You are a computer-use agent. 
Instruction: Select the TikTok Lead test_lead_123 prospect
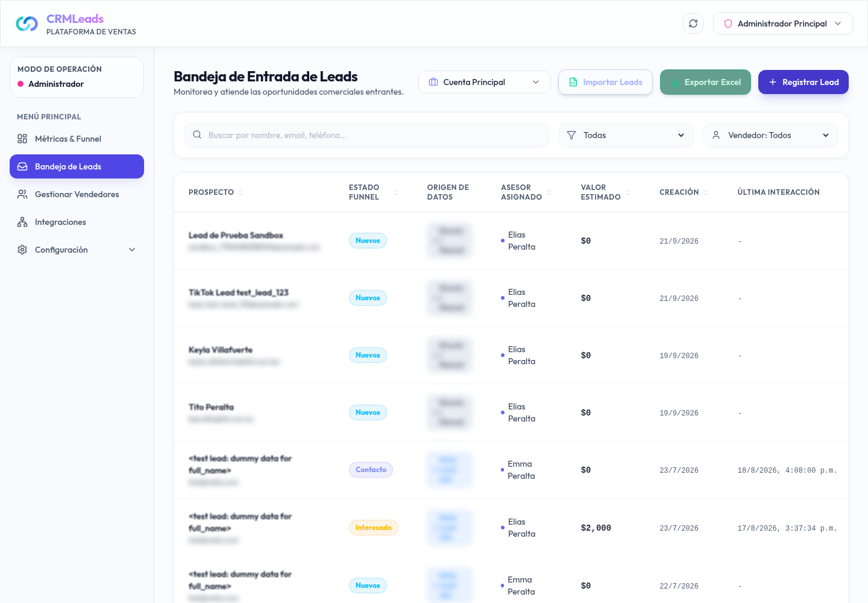coord(239,292)
